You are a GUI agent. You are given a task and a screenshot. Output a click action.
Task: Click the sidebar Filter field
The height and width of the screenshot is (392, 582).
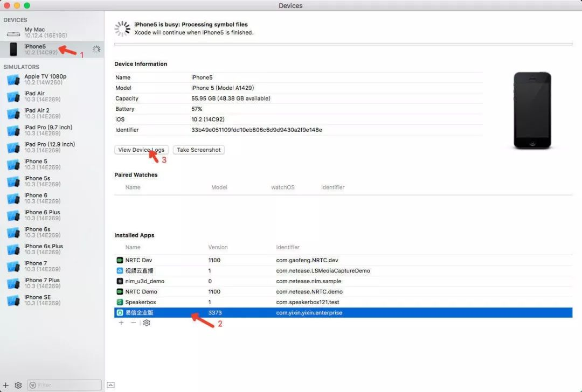click(x=64, y=385)
